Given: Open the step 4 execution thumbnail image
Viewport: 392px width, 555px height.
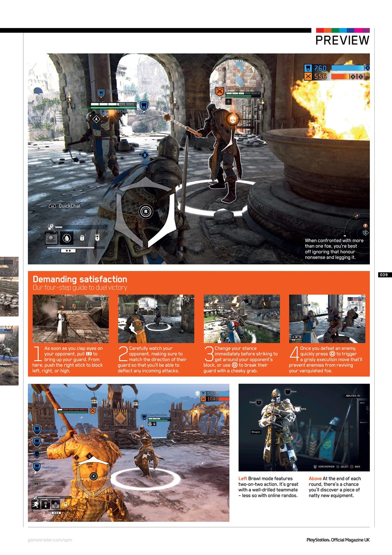Looking at the screenshot, I should 327,319.
